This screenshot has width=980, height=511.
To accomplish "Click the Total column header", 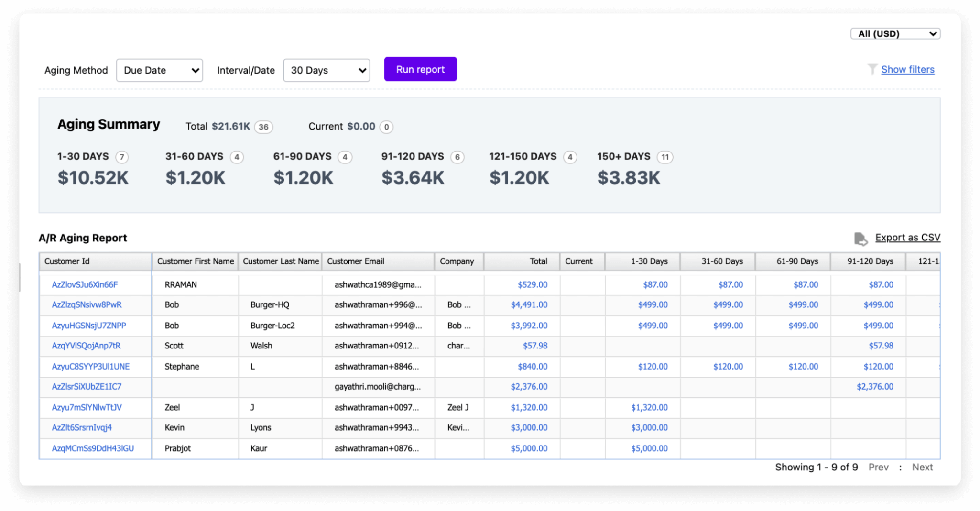I will (x=538, y=261).
